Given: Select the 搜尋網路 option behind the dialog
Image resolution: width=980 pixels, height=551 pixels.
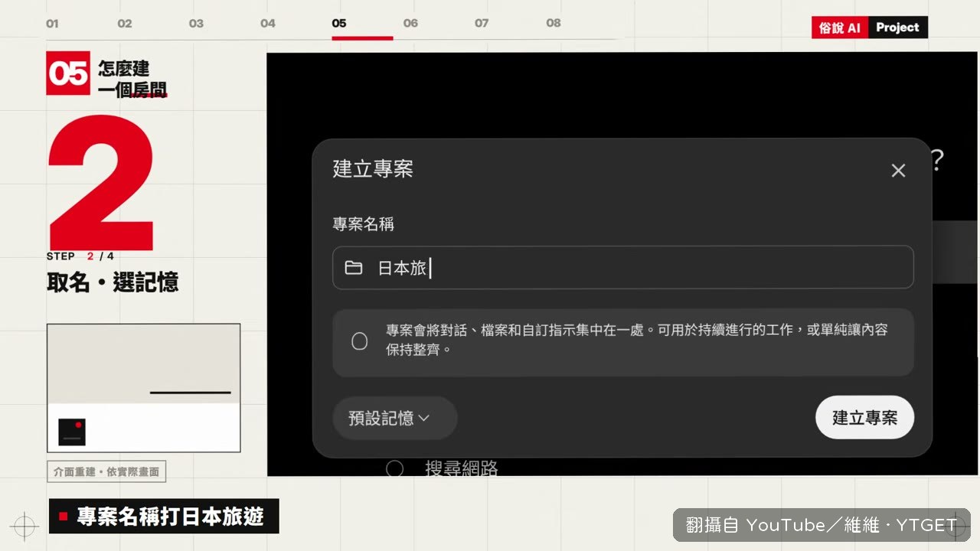Looking at the screenshot, I should tap(442, 468).
